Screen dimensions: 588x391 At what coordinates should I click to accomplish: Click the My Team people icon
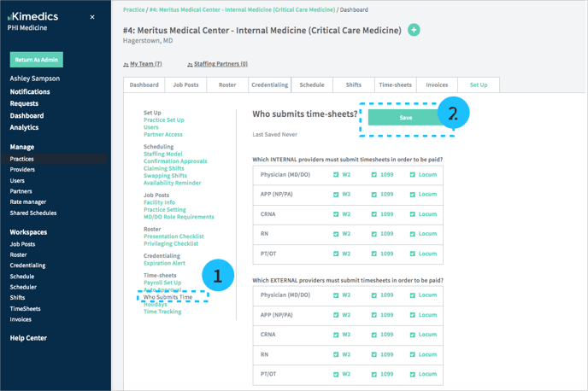(x=126, y=64)
